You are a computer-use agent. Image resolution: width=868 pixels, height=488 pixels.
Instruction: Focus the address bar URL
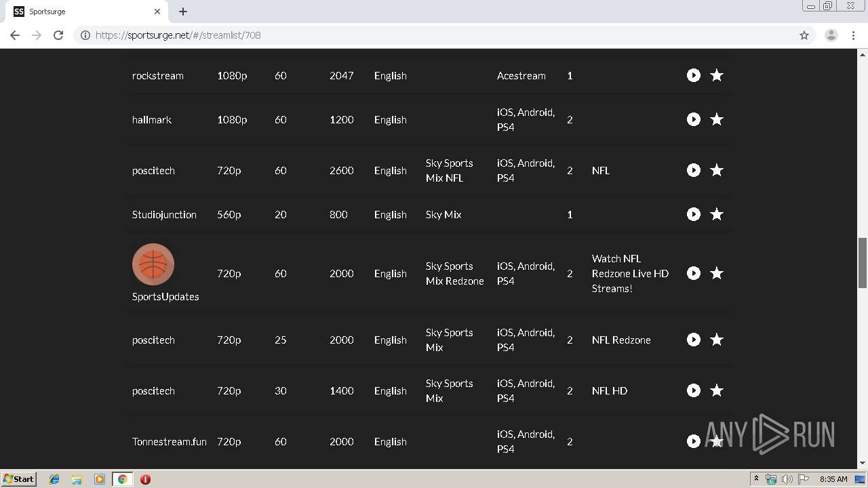coord(178,35)
